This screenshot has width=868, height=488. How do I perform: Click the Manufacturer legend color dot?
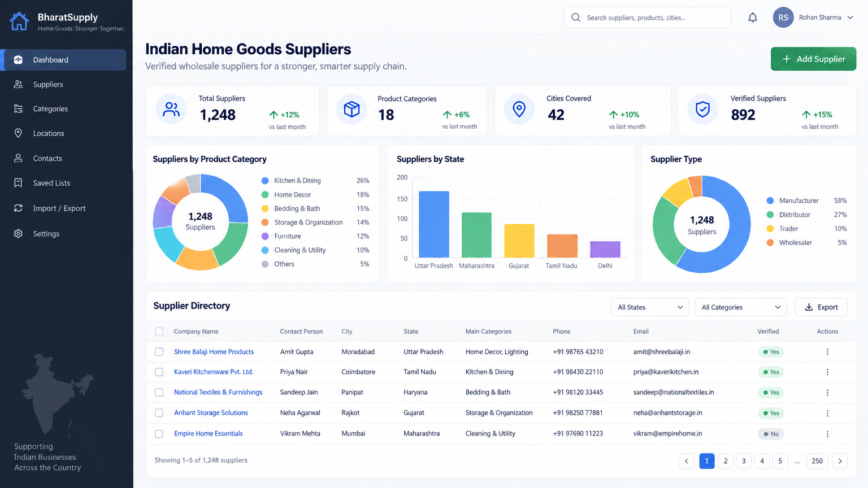(770, 201)
